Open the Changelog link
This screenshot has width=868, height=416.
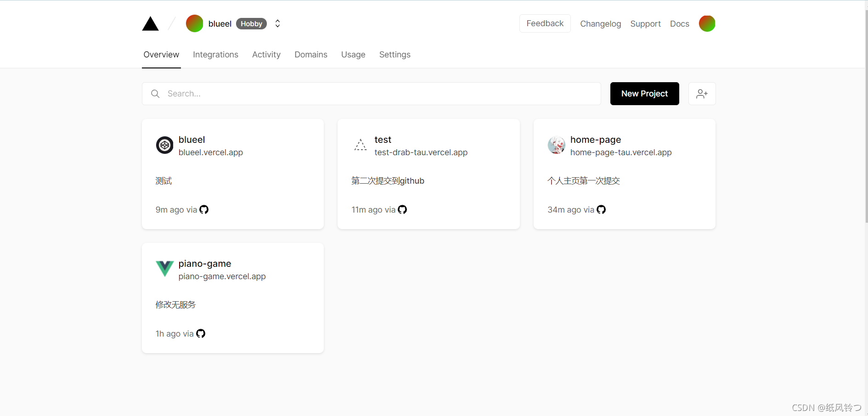[x=600, y=24]
